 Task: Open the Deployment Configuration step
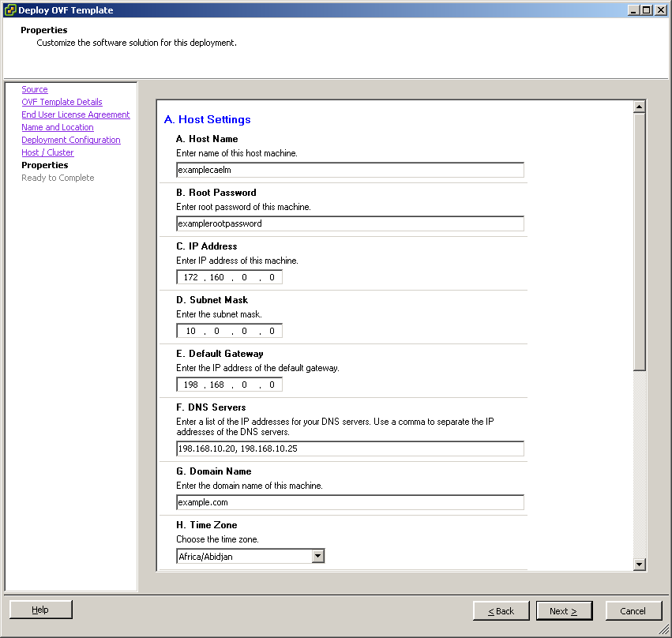coord(69,140)
